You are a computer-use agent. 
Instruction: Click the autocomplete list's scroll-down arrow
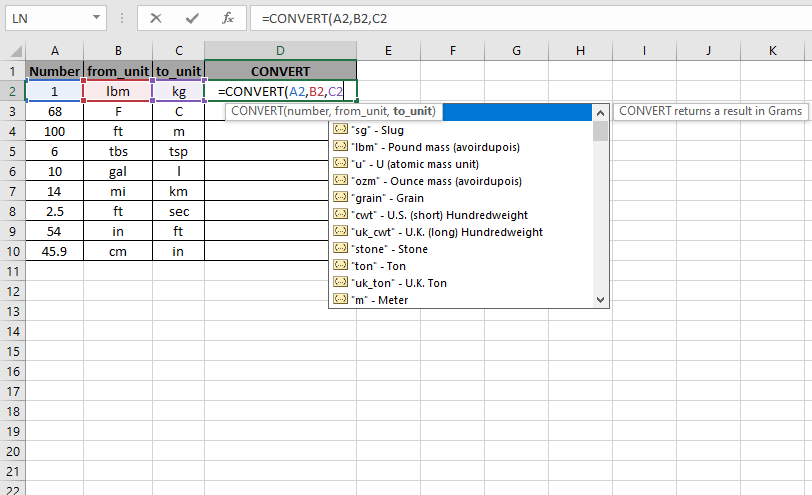[x=600, y=300]
